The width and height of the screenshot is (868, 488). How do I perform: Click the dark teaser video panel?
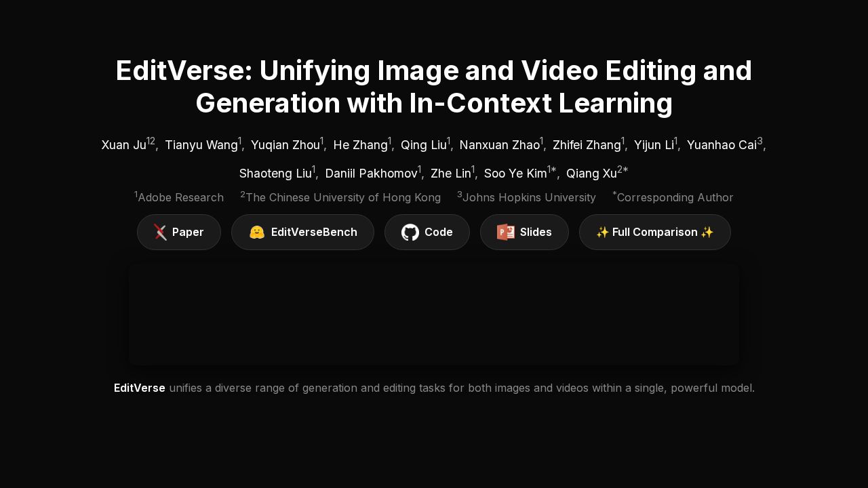coord(434,314)
